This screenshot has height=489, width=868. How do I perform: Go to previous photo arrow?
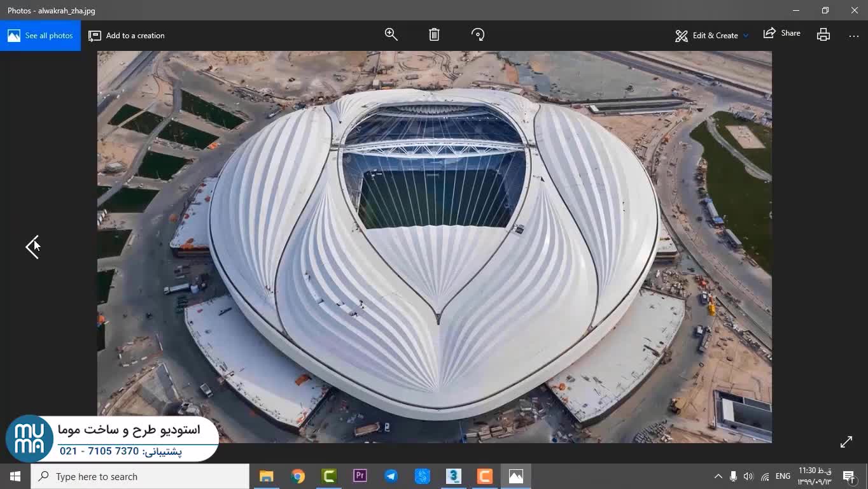[x=32, y=246]
